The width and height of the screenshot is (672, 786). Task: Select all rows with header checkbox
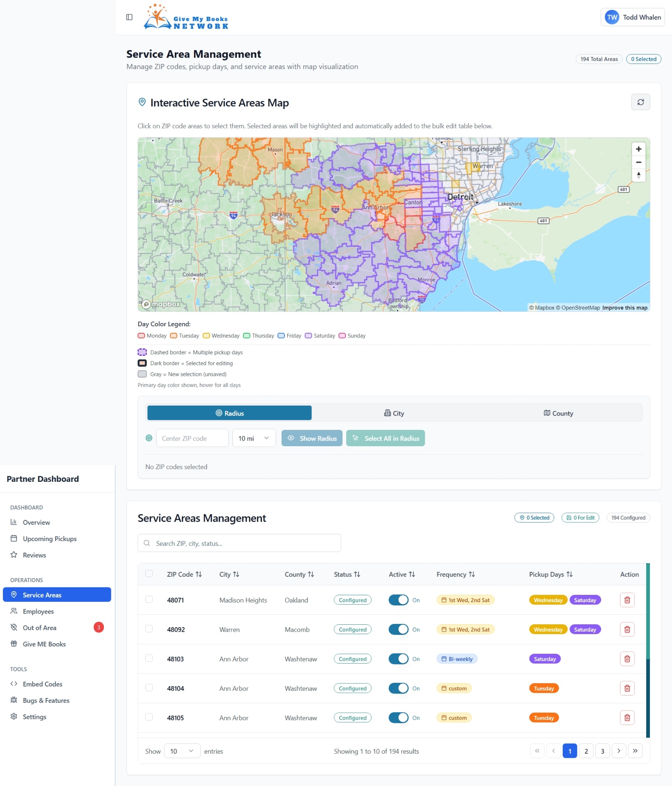click(149, 574)
